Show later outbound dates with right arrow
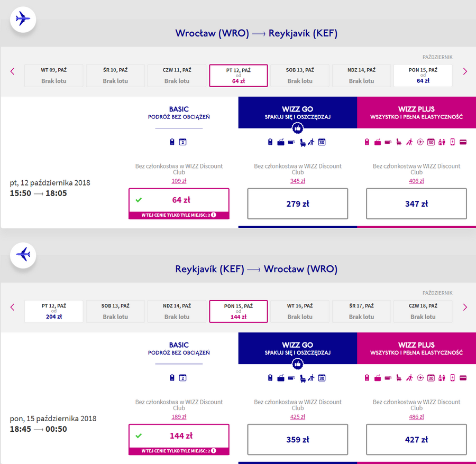Viewport: 476px width, 464px height. click(465, 71)
